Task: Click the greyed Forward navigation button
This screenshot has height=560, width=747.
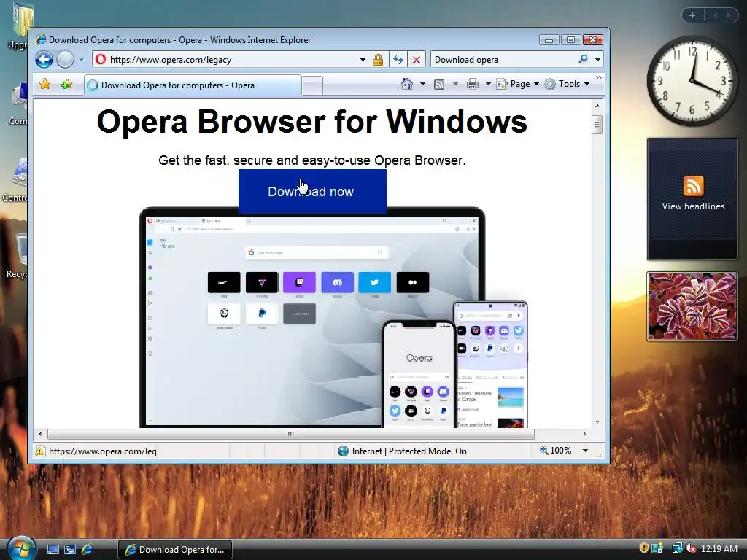Action: click(x=65, y=60)
